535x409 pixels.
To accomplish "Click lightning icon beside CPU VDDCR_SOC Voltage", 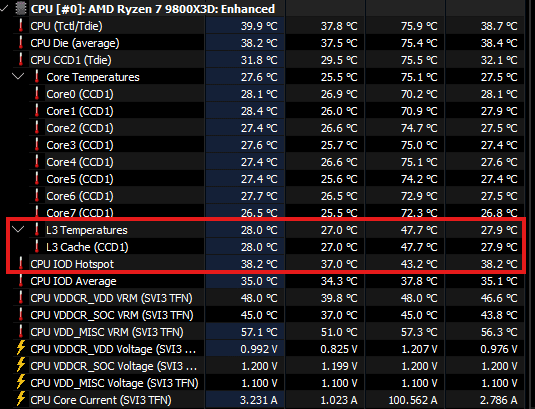I will (x=21, y=365).
